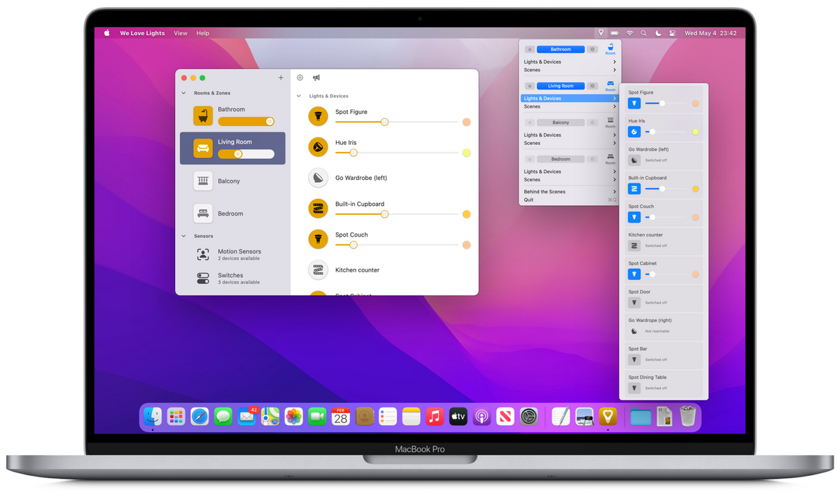Click Spot Figure brightness slider in main window
Image resolution: width=840 pixels, height=504 pixels.
[384, 122]
